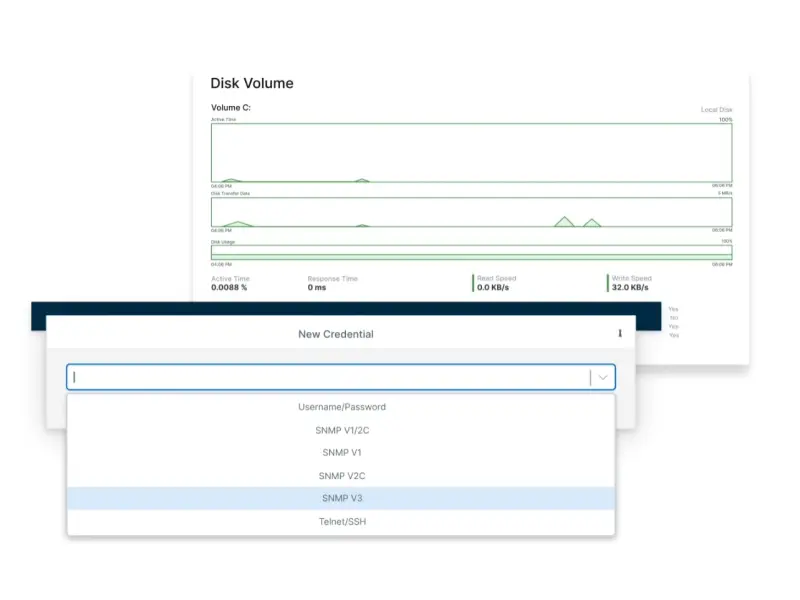Select Username/Password credential option
Screen dimensions: 800x600
[x=341, y=407]
